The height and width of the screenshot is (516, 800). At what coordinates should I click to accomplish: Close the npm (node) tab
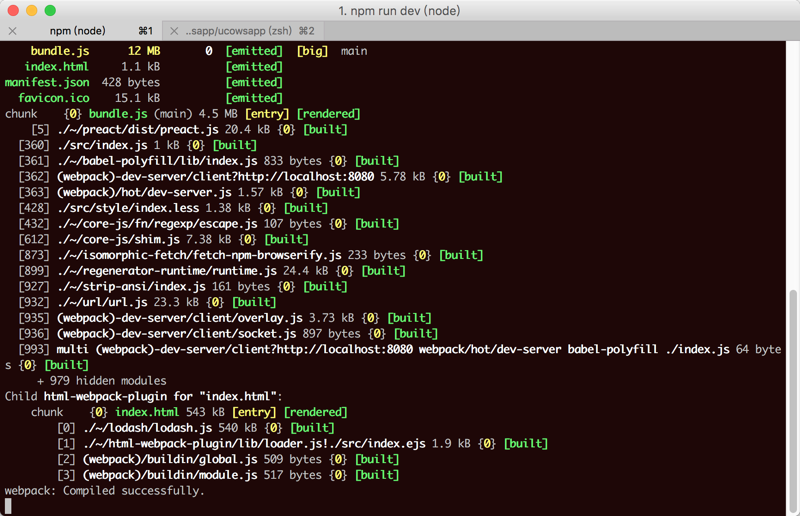pos(12,31)
